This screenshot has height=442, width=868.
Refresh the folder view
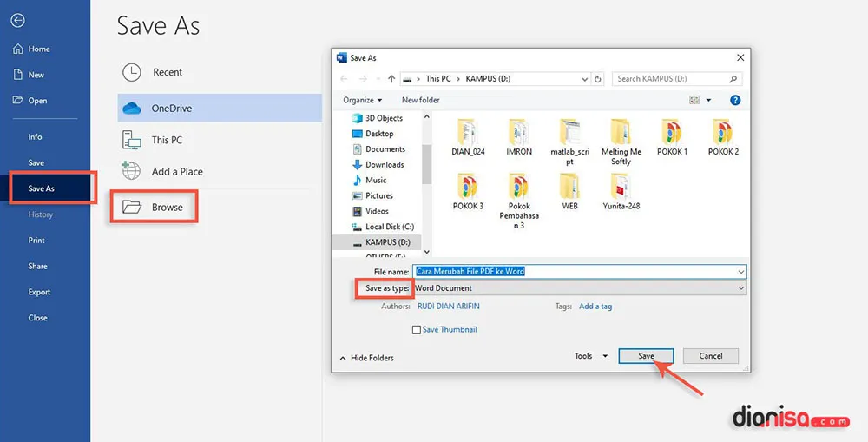click(598, 79)
